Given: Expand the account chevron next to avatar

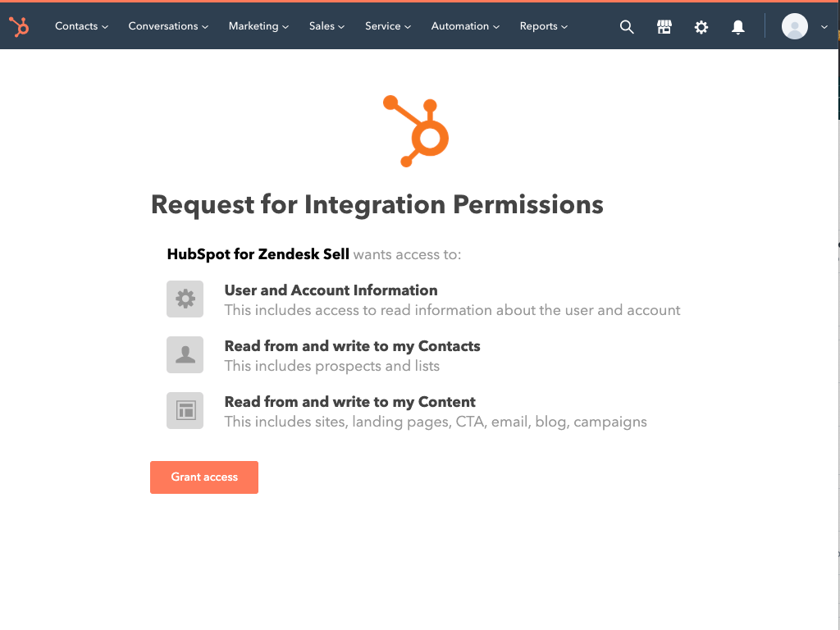Looking at the screenshot, I should point(825,26).
